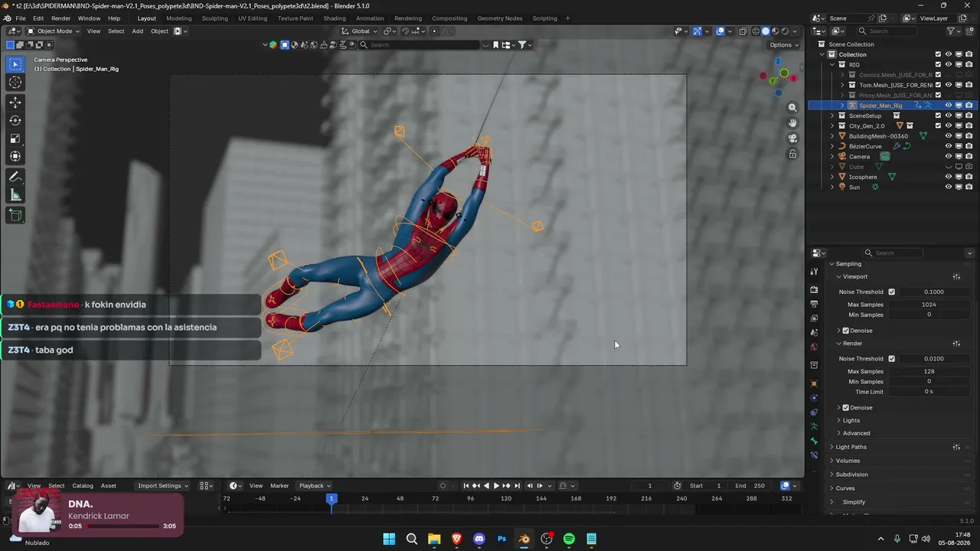Activate the Scale tool
Image resolution: width=980 pixels, height=551 pixels.
15,139
